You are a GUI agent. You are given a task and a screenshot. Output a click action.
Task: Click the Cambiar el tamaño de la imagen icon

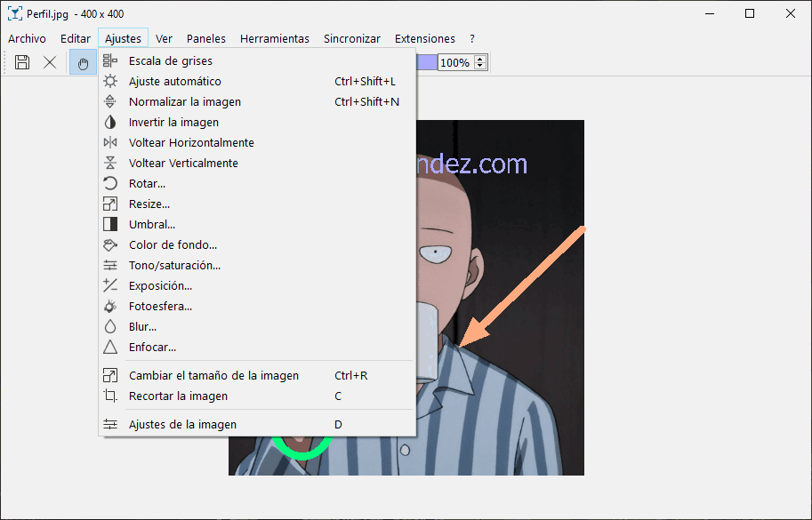(x=109, y=375)
